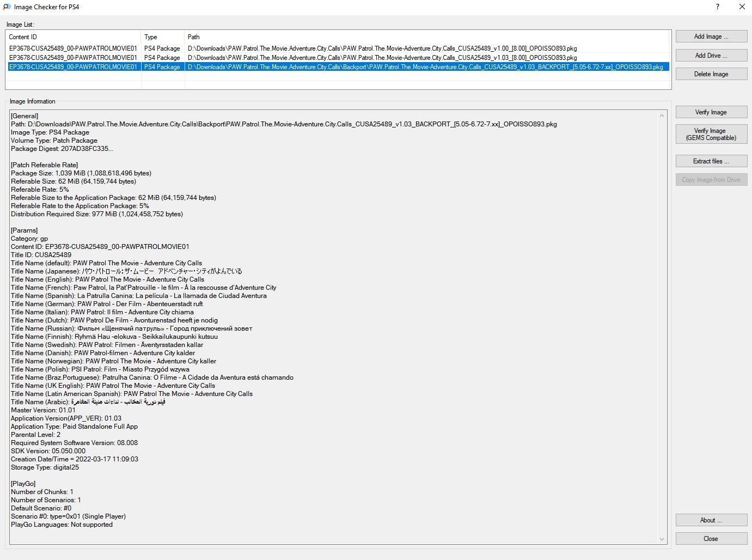Open the Extract files dialog
752x560 pixels.
tap(711, 161)
